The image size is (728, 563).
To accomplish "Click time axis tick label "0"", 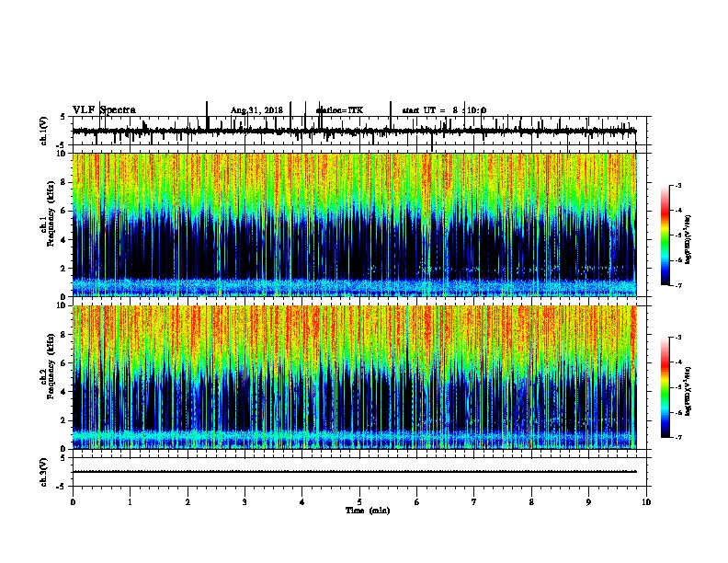I will [x=73, y=502].
